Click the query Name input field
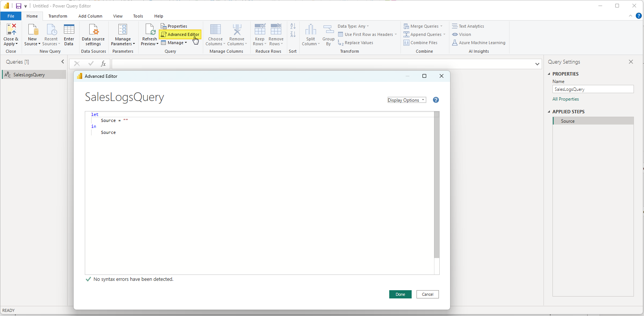The height and width of the screenshot is (316, 644). pyautogui.click(x=593, y=89)
